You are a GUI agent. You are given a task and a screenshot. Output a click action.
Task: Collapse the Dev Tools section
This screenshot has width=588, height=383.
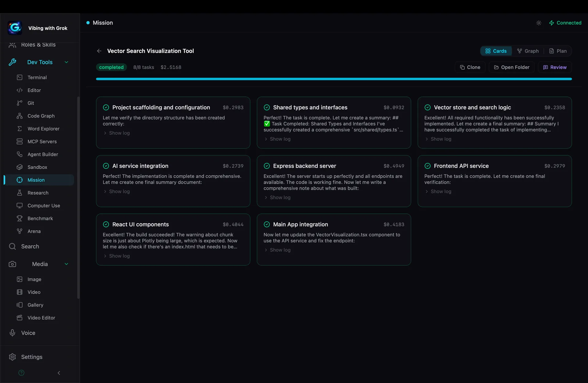[x=66, y=62]
